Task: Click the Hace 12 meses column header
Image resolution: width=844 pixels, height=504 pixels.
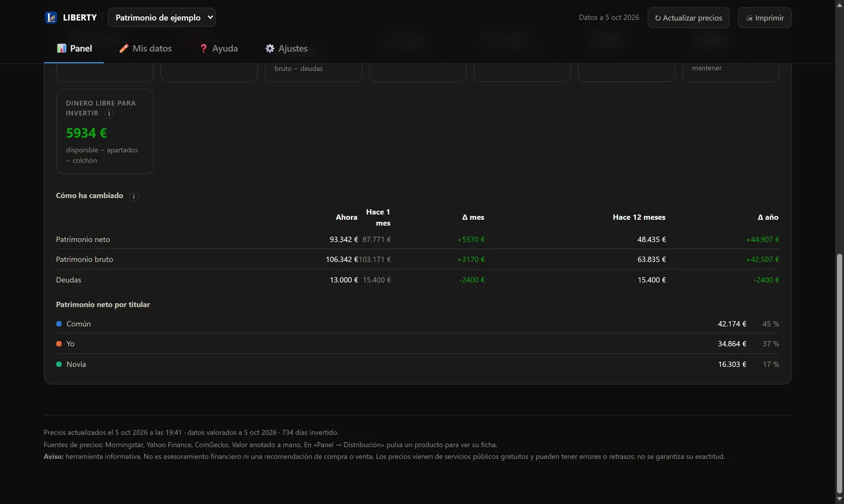Action: click(639, 217)
